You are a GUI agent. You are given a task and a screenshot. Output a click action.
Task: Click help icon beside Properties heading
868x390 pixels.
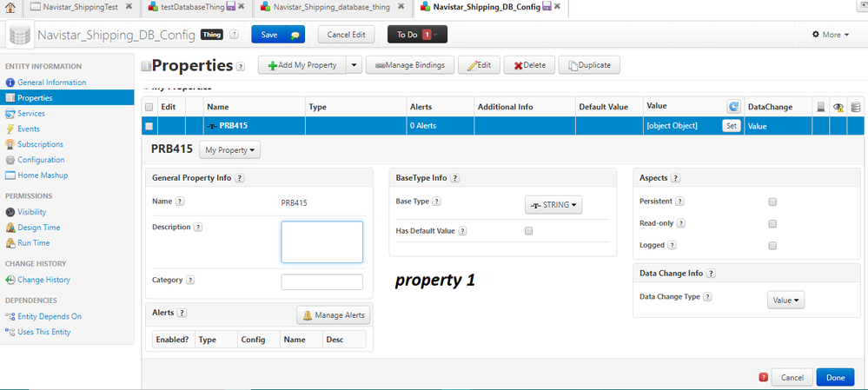click(241, 66)
